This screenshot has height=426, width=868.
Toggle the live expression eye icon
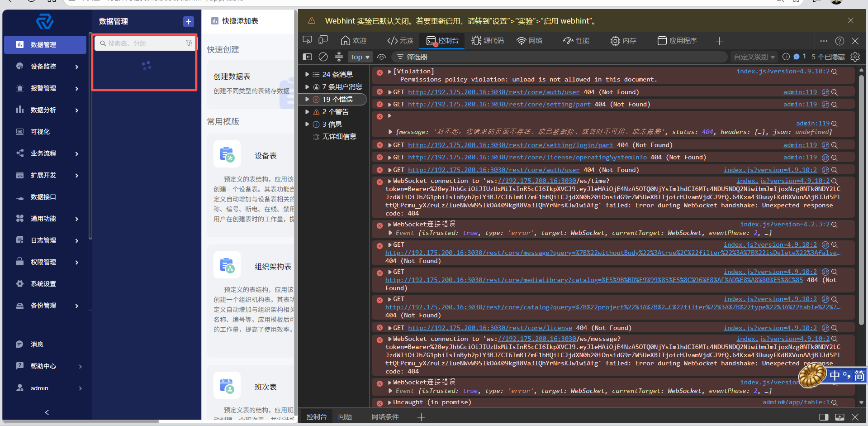click(x=381, y=57)
